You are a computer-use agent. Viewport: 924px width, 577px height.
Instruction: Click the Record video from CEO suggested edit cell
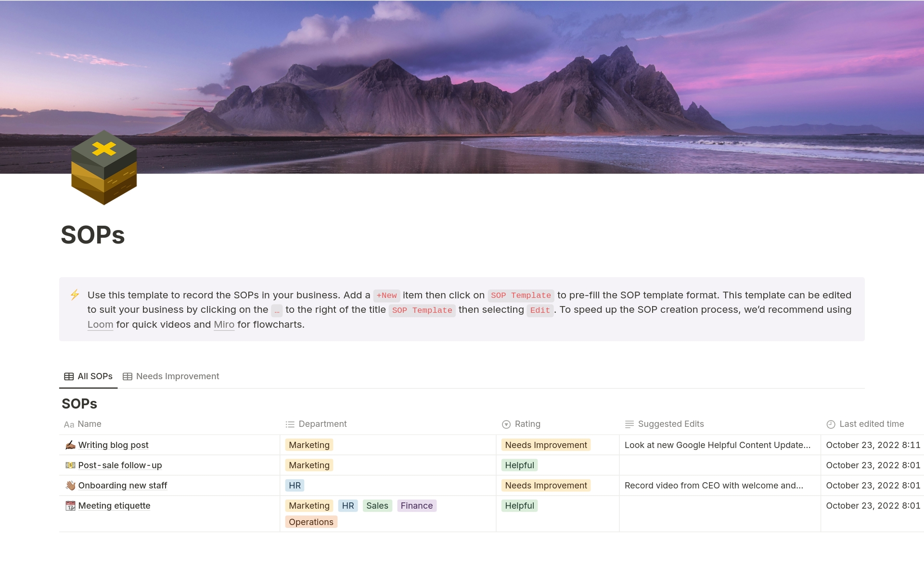713,485
